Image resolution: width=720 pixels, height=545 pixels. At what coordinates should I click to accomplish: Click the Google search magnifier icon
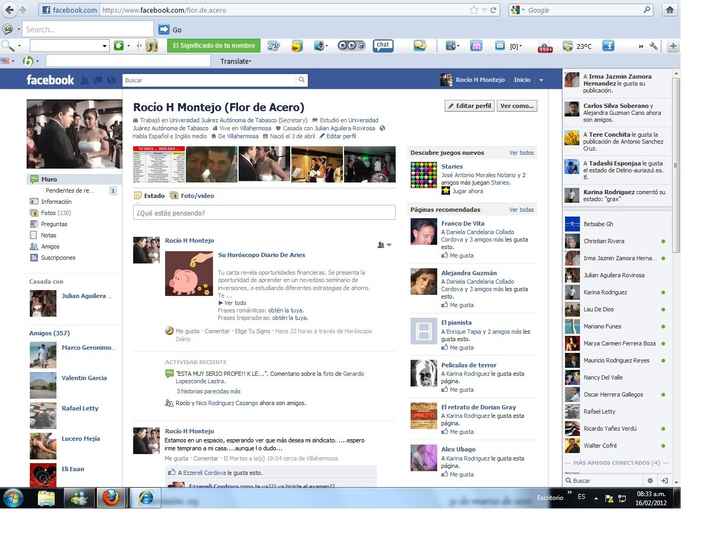coord(647,10)
